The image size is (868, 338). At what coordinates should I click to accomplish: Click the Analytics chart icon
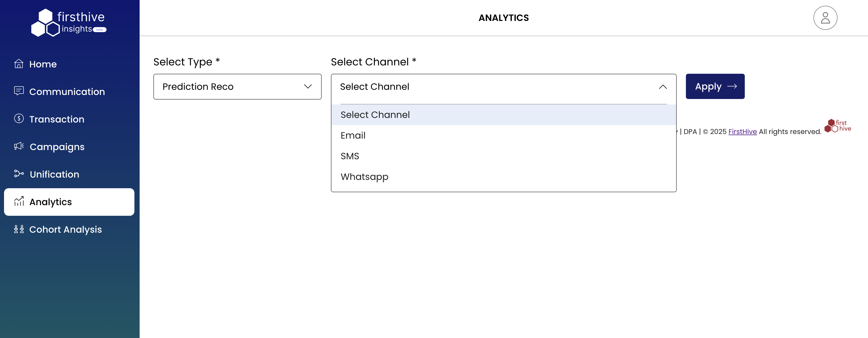(19, 201)
